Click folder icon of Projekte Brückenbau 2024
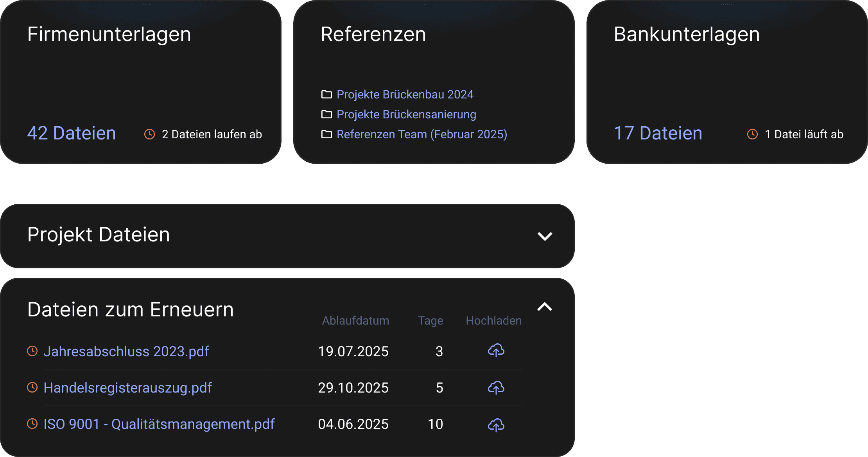Image resolution: width=868 pixels, height=457 pixels. (x=326, y=94)
